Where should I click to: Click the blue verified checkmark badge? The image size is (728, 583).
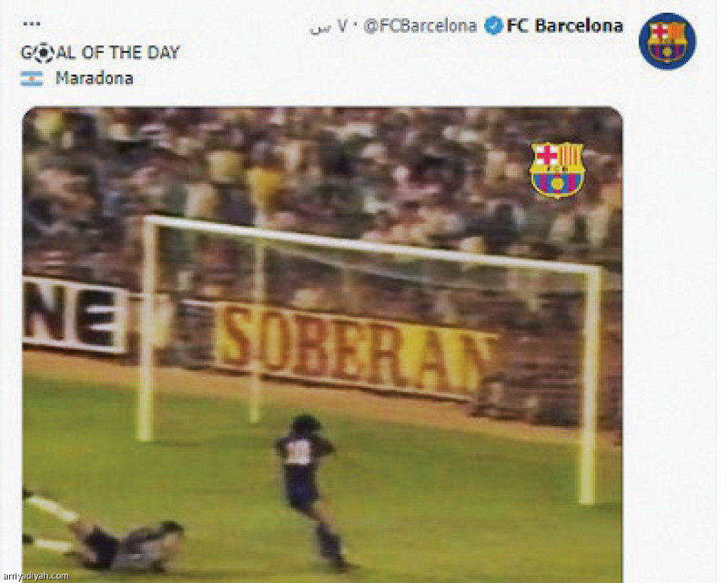pos(493,26)
